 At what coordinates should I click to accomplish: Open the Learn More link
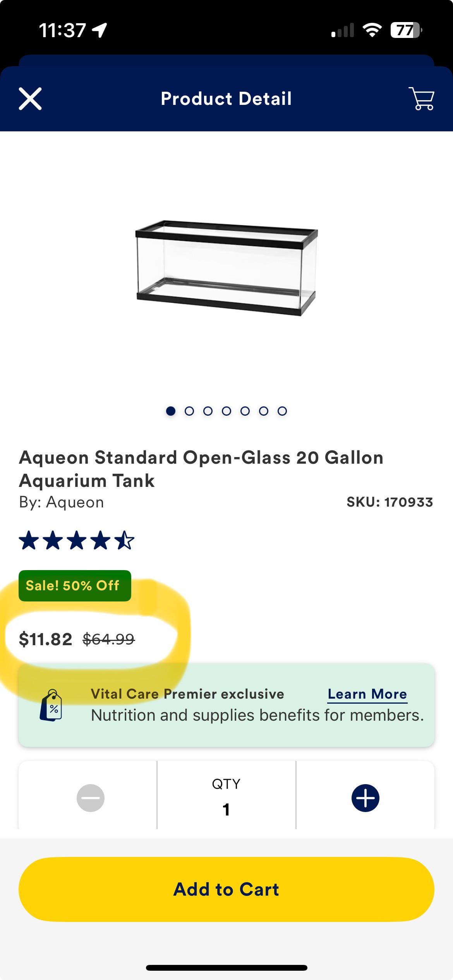point(367,694)
